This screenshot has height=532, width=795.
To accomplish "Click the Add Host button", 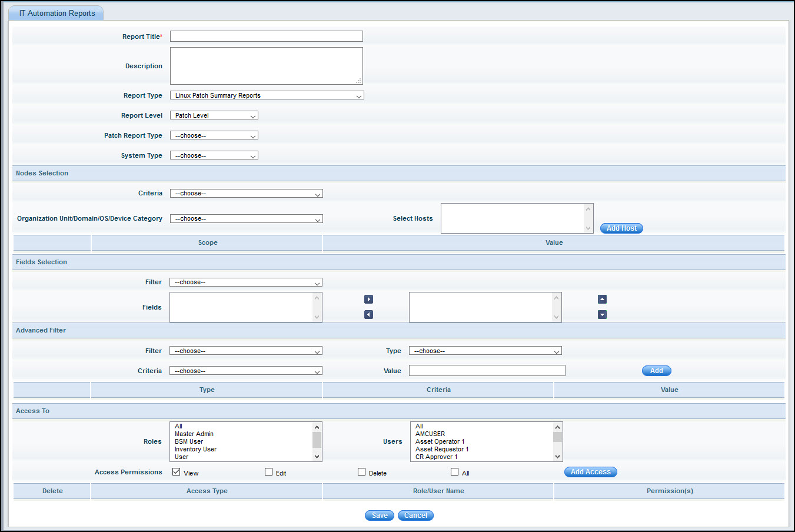I will click(x=621, y=228).
